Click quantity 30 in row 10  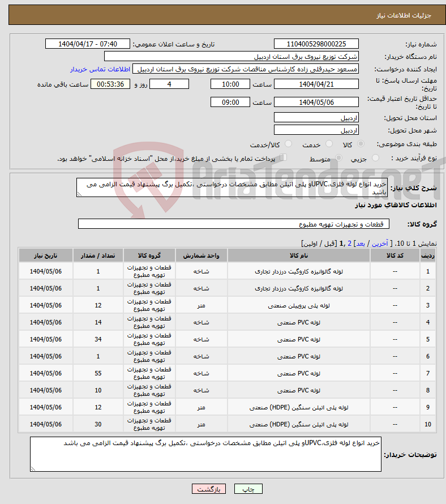click(98, 424)
